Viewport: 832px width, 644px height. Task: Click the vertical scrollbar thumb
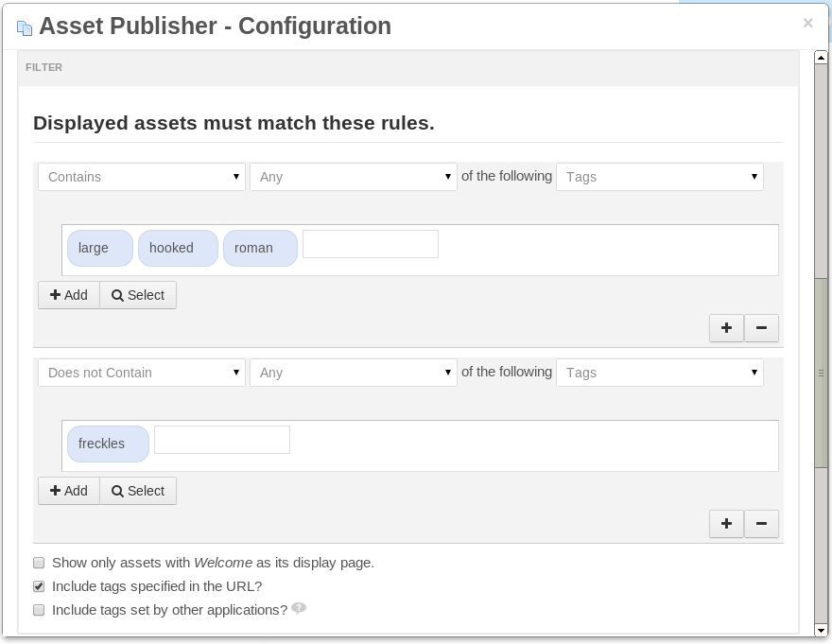pyautogui.click(x=821, y=373)
